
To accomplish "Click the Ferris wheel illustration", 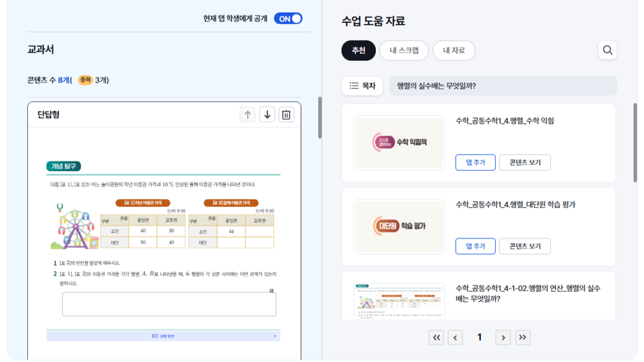I will [x=75, y=227].
